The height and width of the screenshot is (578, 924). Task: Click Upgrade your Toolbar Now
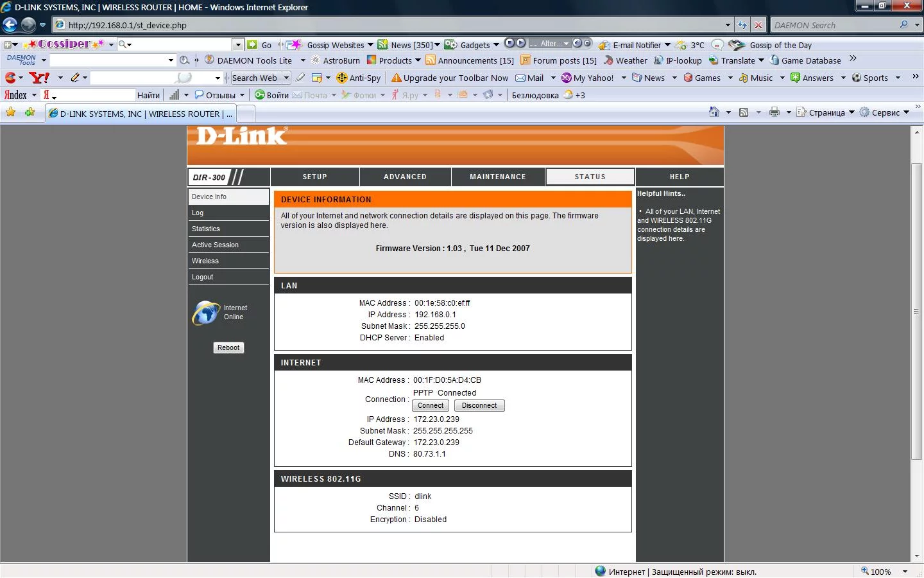click(x=450, y=78)
